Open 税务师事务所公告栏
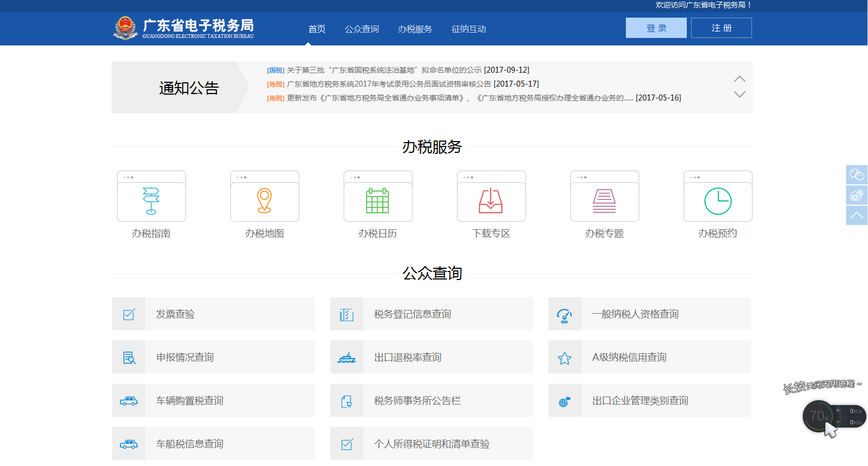The height and width of the screenshot is (466, 868). pyautogui.click(x=431, y=401)
